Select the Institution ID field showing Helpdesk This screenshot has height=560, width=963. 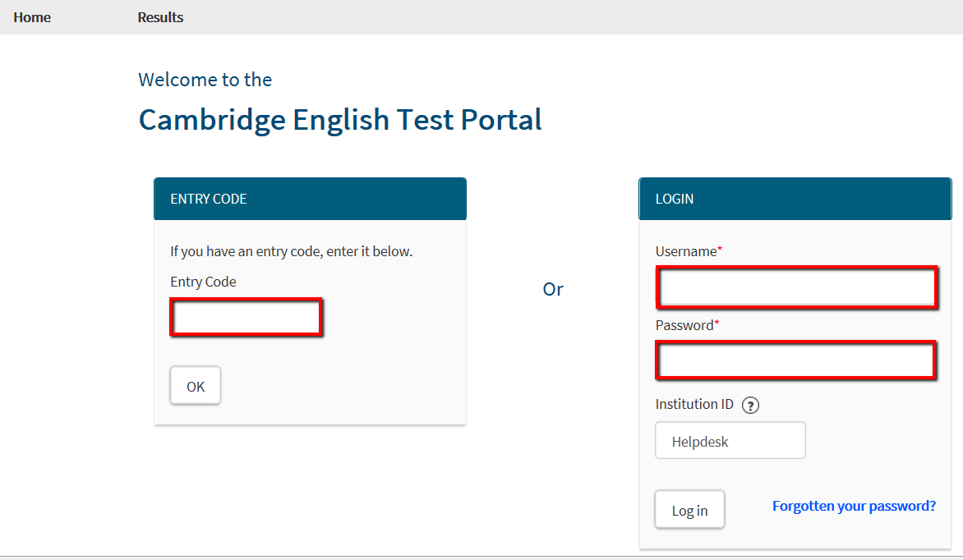pyautogui.click(x=730, y=440)
